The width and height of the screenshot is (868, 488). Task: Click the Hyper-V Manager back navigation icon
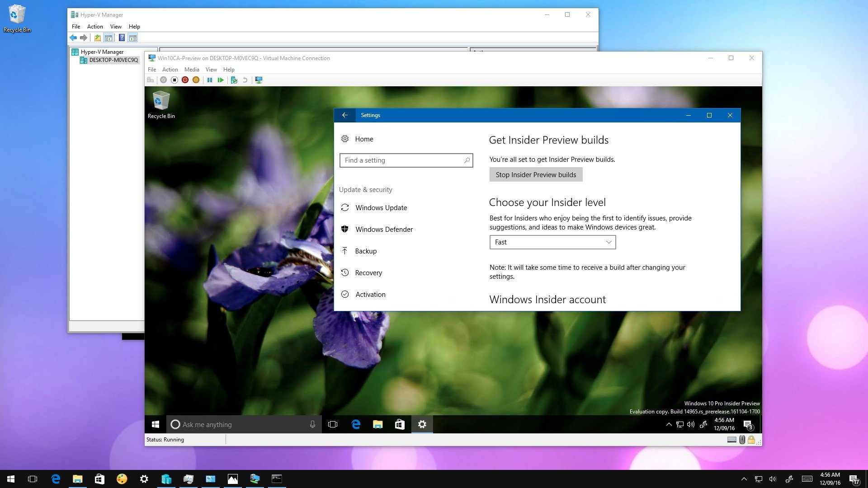coord(73,38)
